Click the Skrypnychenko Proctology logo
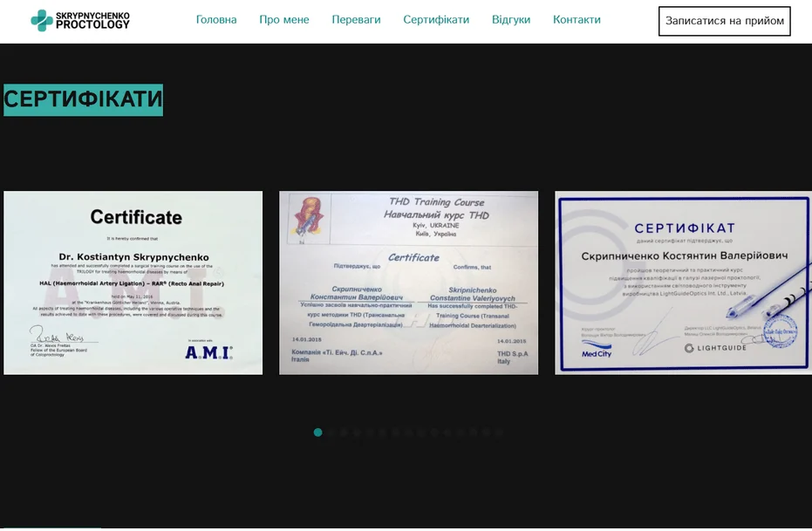Image resolution: width=812 pixels, height=531 pixels. pyautogui.click(x=80, y=21)
